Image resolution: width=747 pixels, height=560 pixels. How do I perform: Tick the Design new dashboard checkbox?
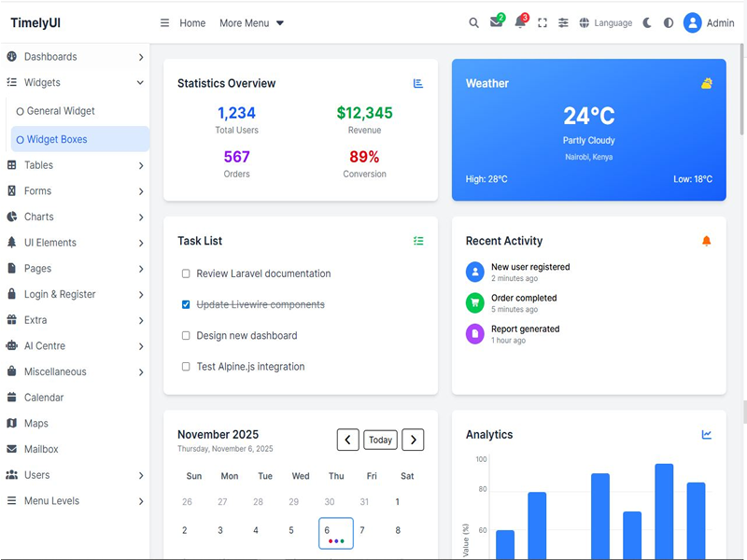pos(186,336)
